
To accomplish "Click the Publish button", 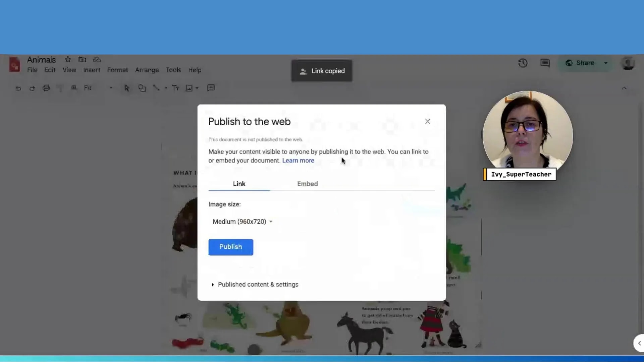I will click(230, 247).
